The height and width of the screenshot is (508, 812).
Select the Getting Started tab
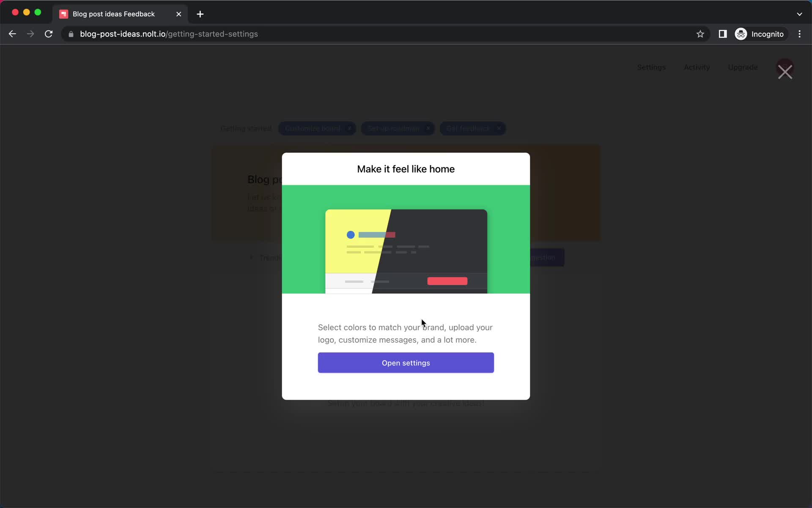[x=246, y=129]
